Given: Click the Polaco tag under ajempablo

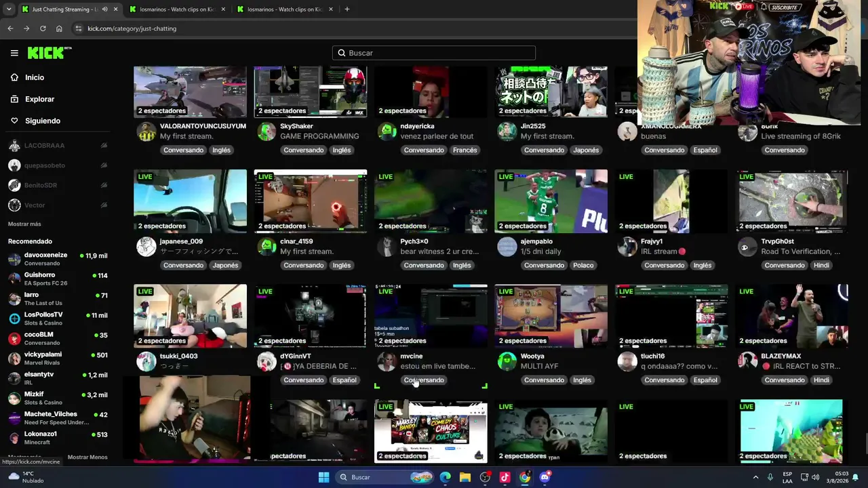Looking at the screenshot, I should click(x=583, y=266).
